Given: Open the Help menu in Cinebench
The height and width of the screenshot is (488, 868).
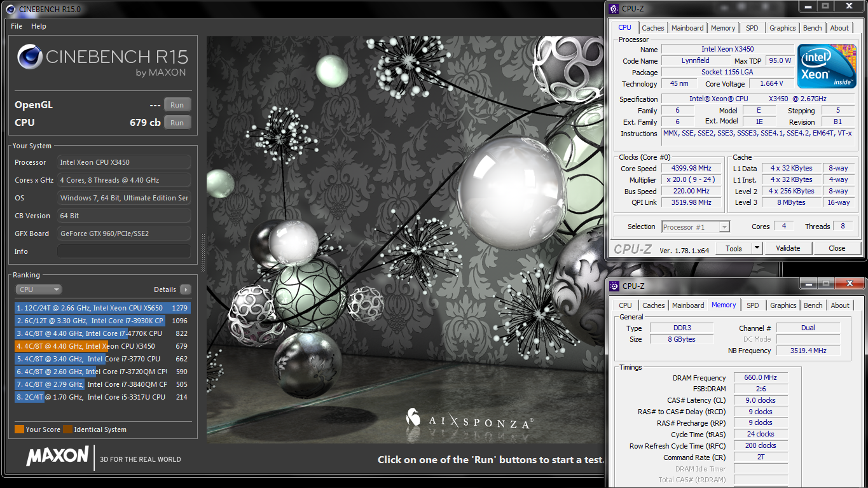Looking at the screenshot, I should coord(39,26).
